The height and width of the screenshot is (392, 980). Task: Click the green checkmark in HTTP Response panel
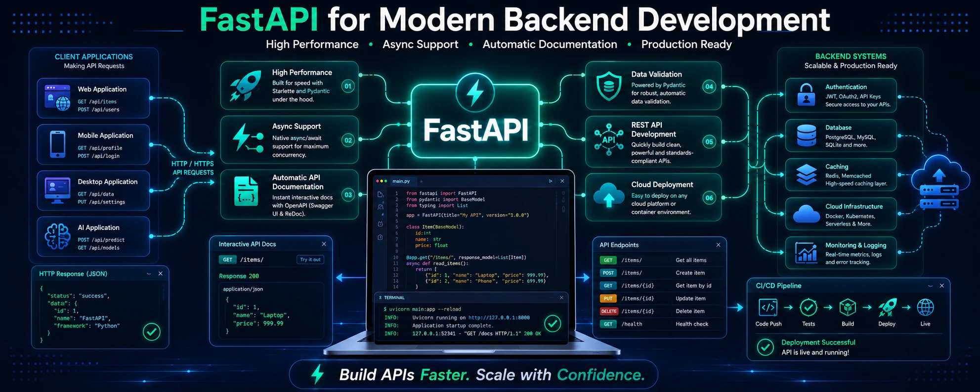click(152, 331)
